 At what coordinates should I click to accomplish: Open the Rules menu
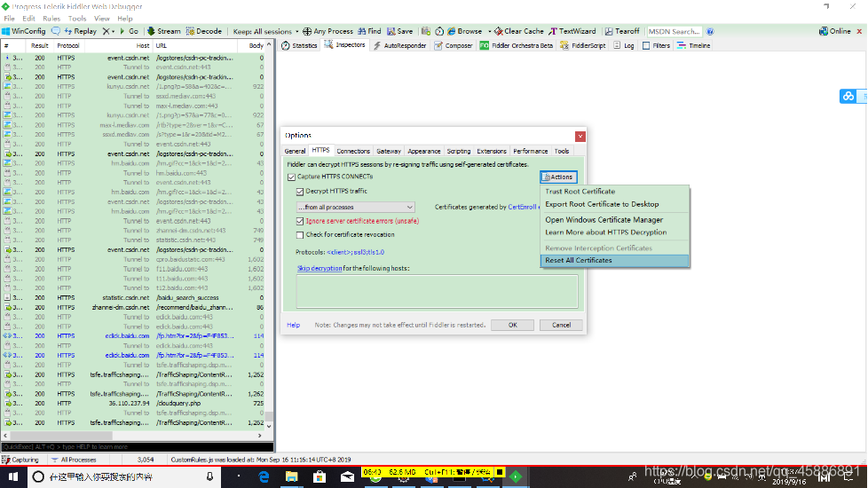coord(51,19)
